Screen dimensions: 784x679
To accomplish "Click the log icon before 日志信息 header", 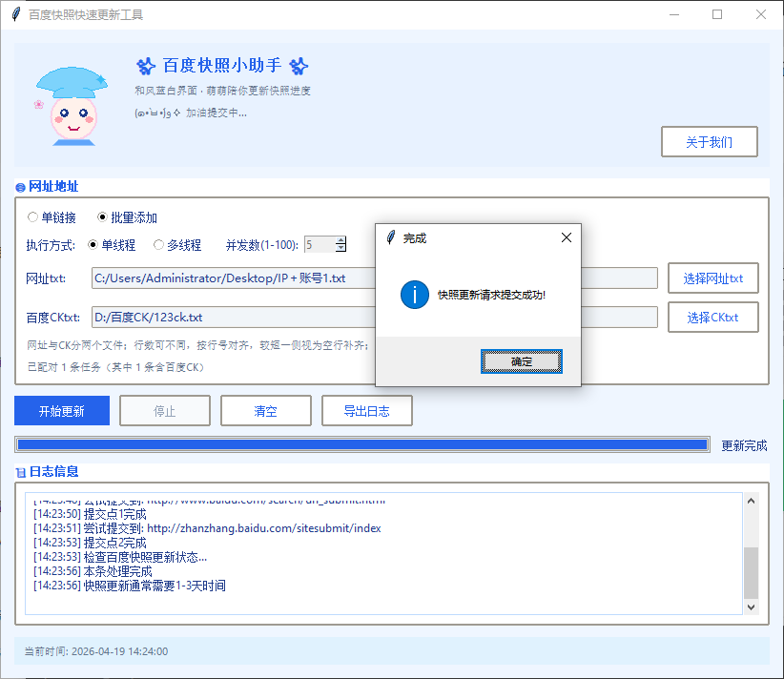I will tap(20, 471).
